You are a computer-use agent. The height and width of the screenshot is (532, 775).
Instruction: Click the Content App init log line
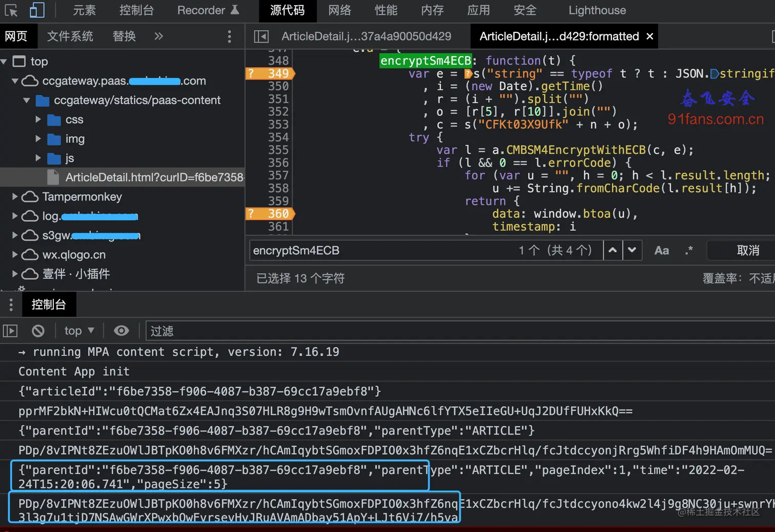[x=387, y=372]
